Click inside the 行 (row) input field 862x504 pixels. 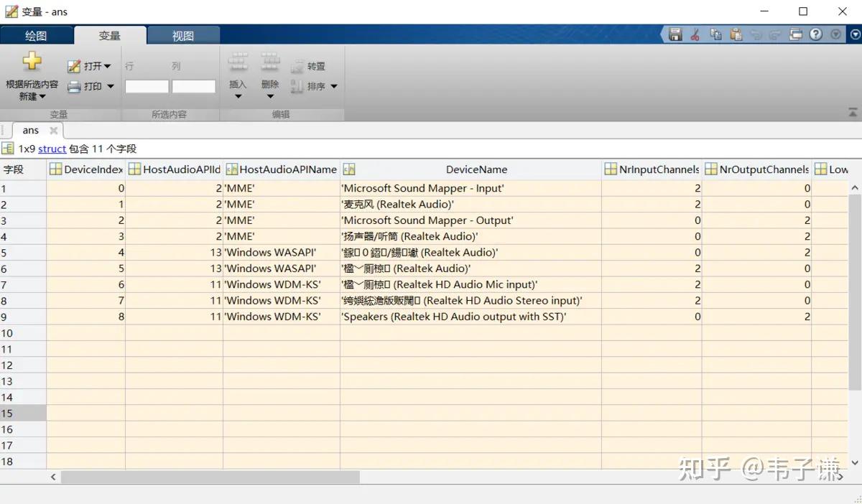coord(147,85)
